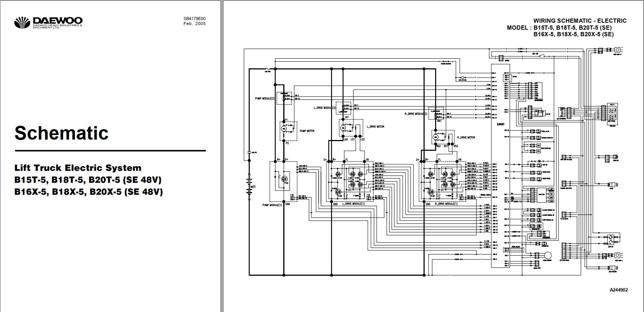Click the BATT. label

coord(253,187)
